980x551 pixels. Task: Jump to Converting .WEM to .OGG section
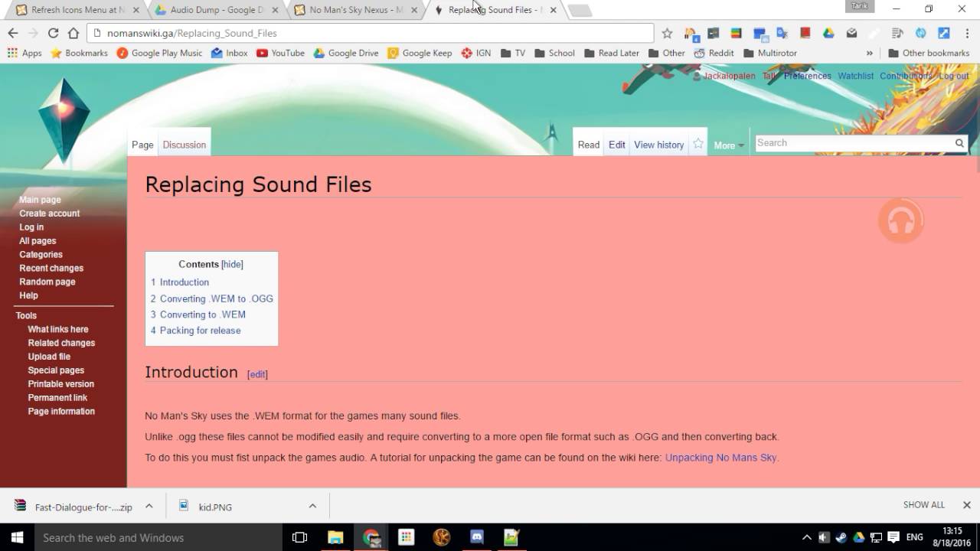[x=217, y=298]
